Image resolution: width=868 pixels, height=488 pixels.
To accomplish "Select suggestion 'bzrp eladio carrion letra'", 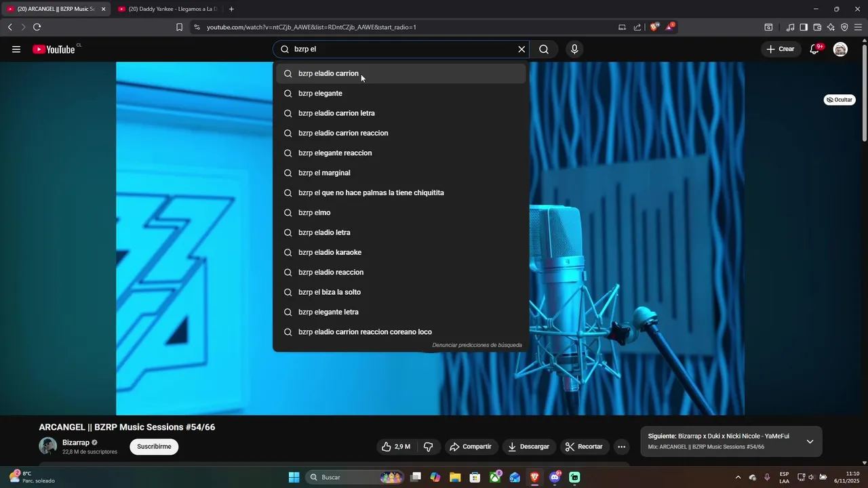I will pyautogui.click(x=401, y=113).
